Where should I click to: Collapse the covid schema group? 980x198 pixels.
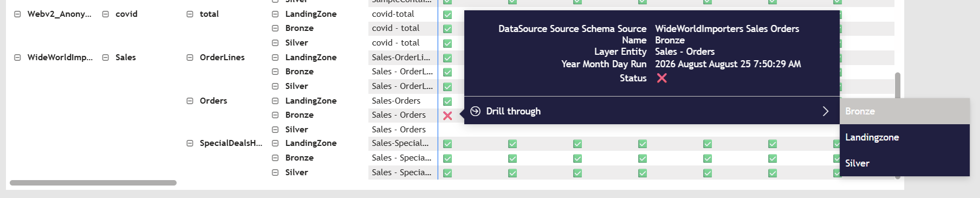click(x=106, y=14)
